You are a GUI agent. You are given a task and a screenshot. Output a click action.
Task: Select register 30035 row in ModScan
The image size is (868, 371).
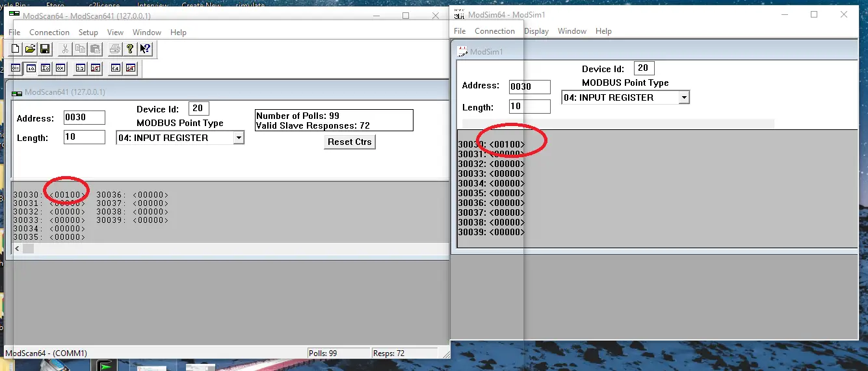pyautogui.click(x=49, y=237)
